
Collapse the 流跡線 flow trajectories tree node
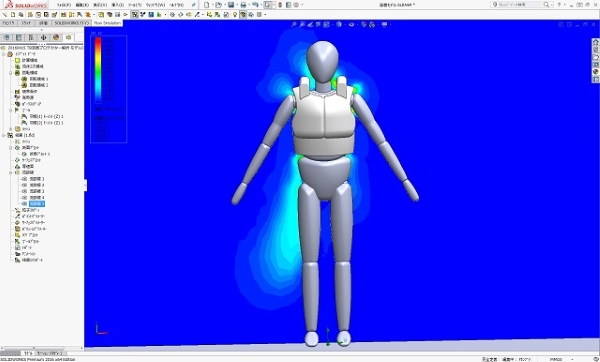(11, 173)
